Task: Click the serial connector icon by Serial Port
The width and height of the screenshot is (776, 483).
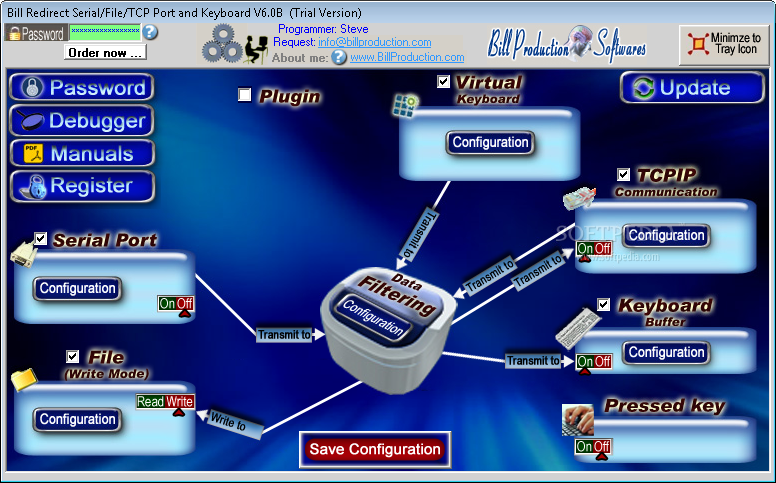Action: click(x=23, y=254)
